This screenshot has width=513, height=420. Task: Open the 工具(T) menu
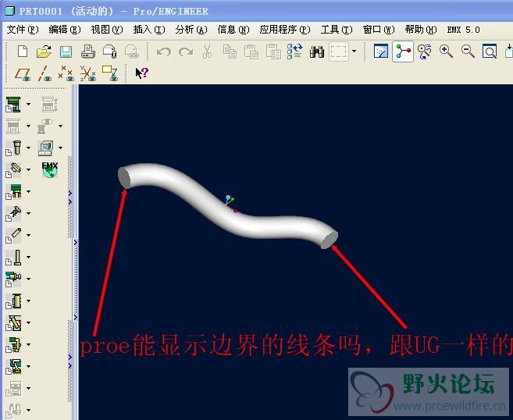click(337, 30)
